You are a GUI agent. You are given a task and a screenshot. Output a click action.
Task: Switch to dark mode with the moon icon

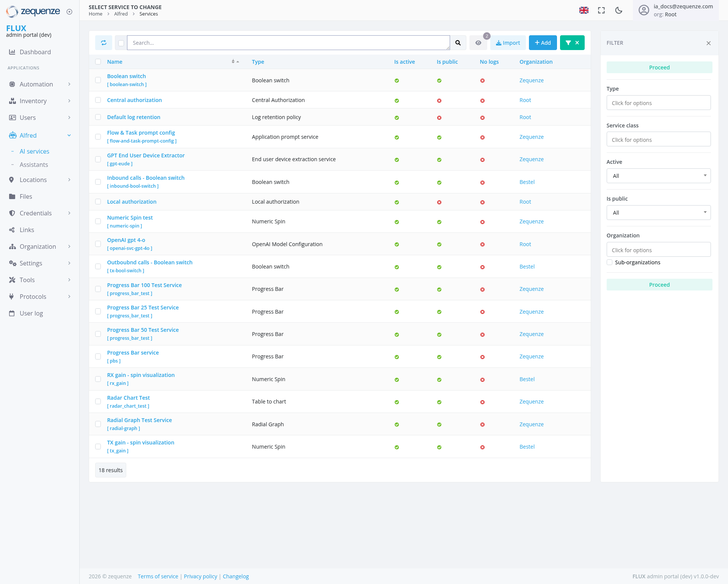pos(618,10)
